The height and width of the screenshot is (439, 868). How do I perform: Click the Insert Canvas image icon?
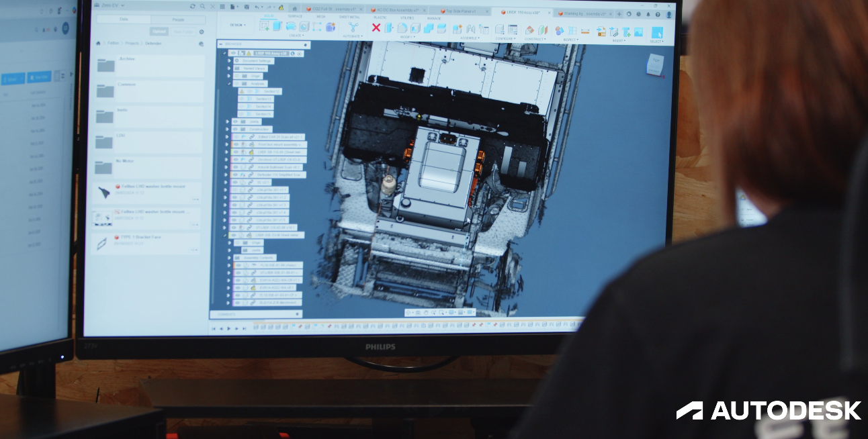coord(638,32)
